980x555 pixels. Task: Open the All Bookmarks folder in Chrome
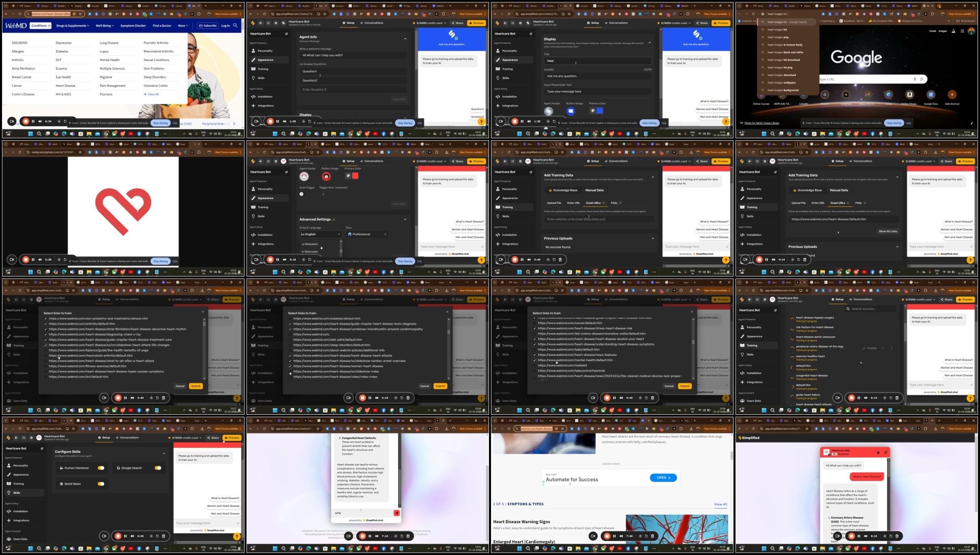(x=966, y=21)
